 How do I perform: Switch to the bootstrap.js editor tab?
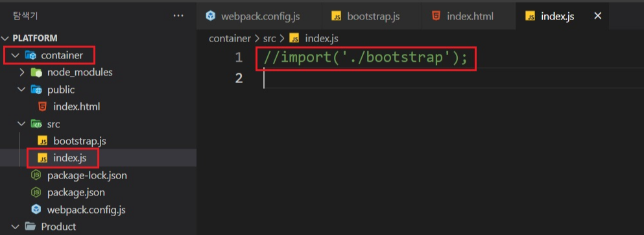[x=372, y=16]
